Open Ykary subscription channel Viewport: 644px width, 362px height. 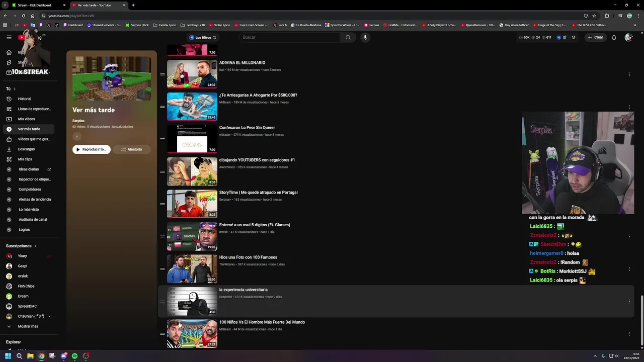click(29, 256)
